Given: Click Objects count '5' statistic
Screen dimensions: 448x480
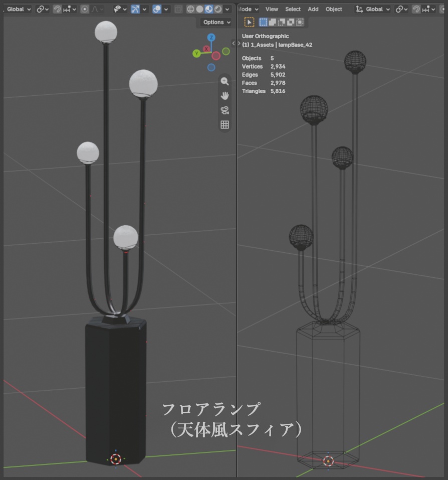Looking at the screenshot, I should point(272,58).
